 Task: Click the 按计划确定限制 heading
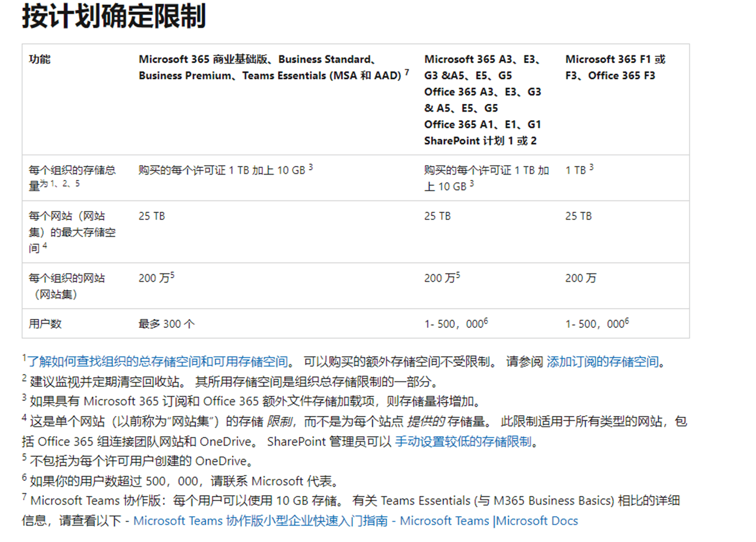pyautogui.click(x=114, y=16)
